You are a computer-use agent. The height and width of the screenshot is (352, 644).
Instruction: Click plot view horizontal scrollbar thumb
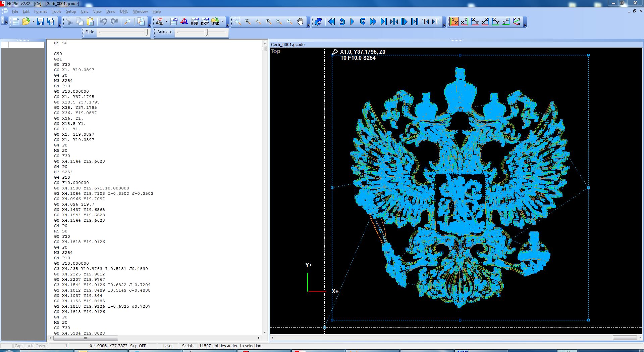[625, 338]
